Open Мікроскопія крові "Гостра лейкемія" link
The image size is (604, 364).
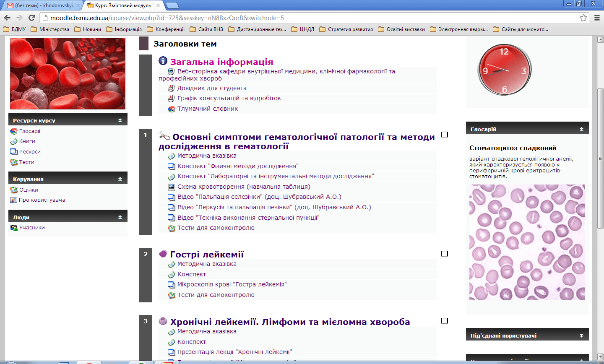(x=232, y=284)
